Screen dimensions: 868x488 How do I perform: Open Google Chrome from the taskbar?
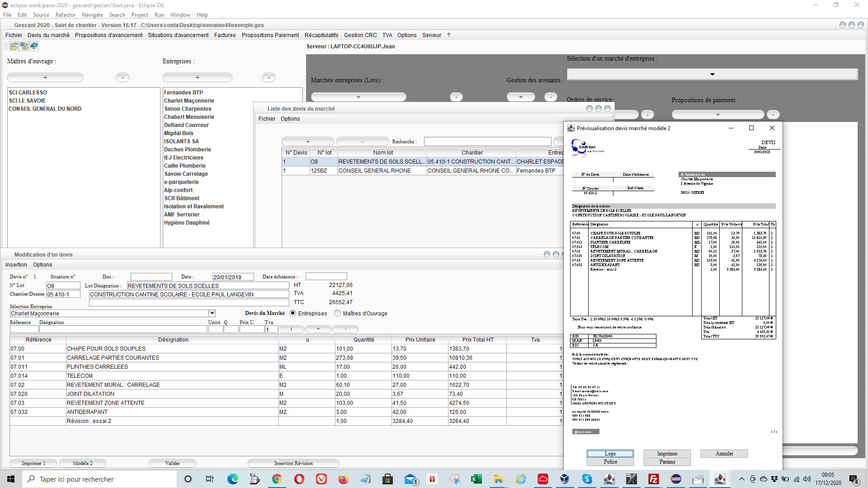(x=277, y=479)
